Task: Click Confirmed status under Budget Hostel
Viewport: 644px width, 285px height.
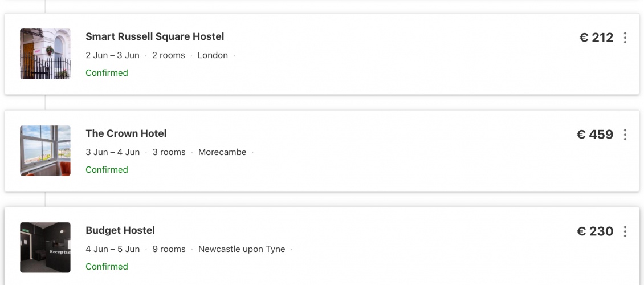Action: pyautogui.click(x=107, y=267)
